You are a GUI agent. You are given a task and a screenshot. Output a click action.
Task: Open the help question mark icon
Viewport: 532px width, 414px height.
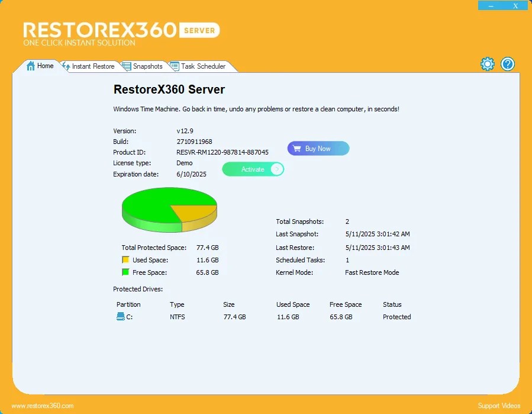pos(508,64)
